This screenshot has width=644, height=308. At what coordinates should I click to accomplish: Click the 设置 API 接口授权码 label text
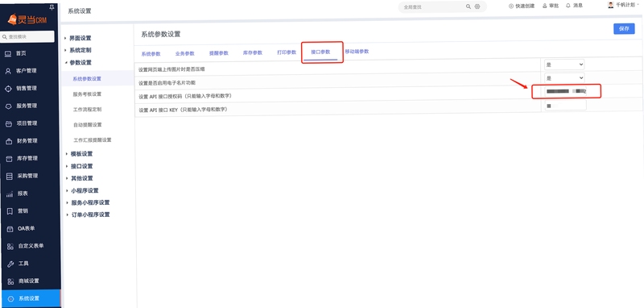tap(185, 96)
